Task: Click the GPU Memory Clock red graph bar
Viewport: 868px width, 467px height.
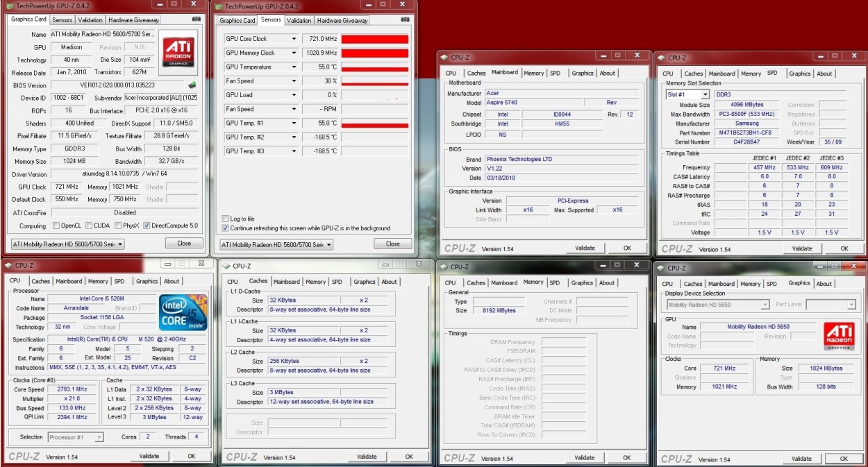Action: [x=374, y=53]
